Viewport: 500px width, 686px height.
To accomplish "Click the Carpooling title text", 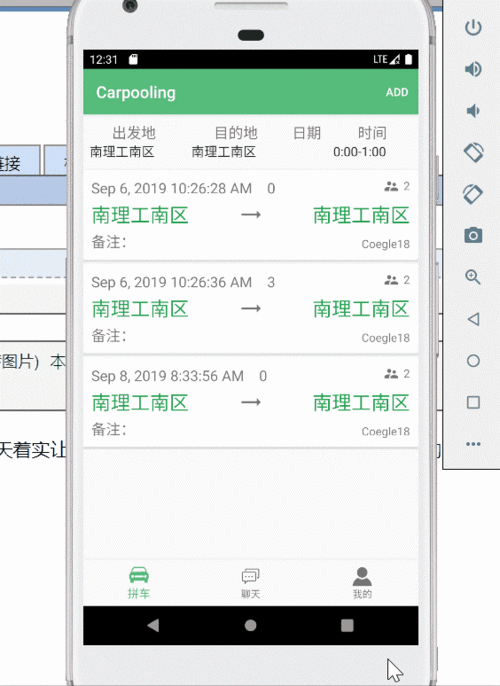I will pyautogui.click(x=136, y=93).
